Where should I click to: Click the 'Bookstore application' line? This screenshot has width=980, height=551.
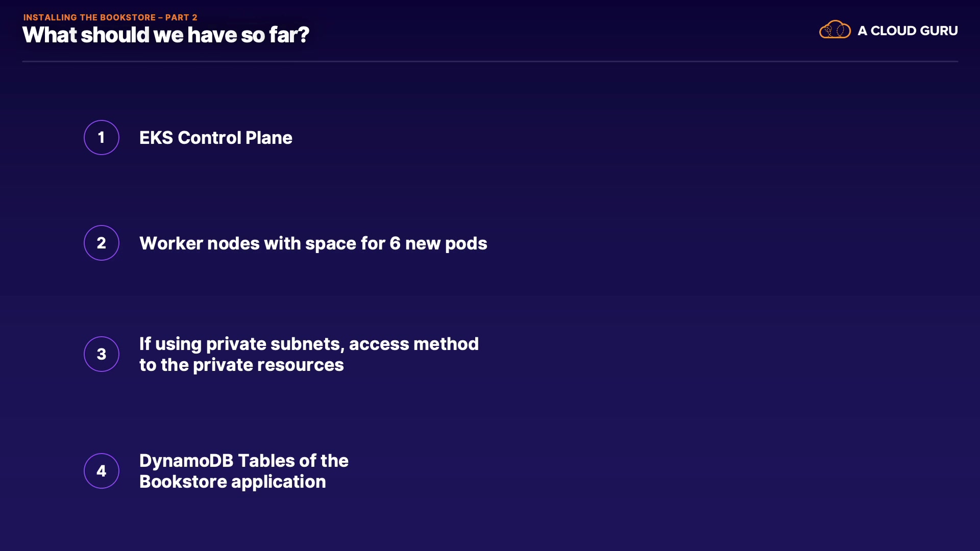[x=232, y=482]
